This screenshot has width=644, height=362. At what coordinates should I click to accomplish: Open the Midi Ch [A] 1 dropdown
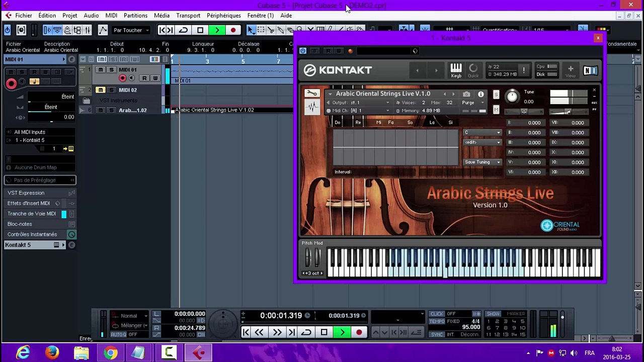358,111
